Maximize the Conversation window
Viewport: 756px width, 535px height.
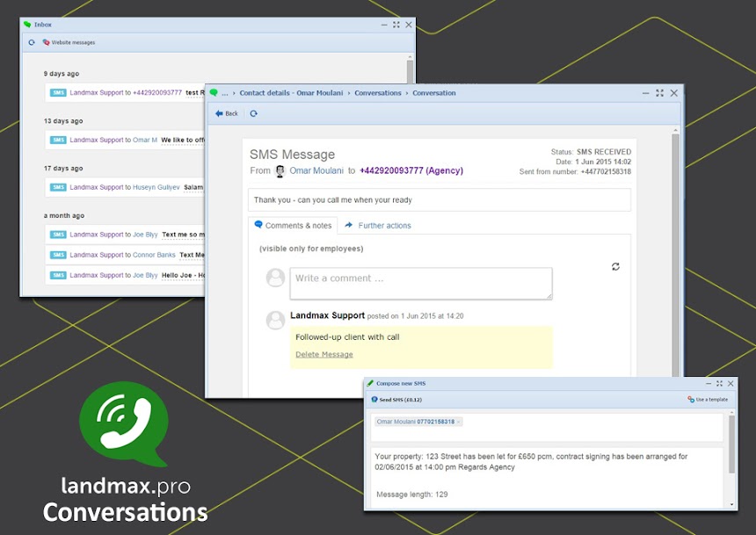point(659,93)
